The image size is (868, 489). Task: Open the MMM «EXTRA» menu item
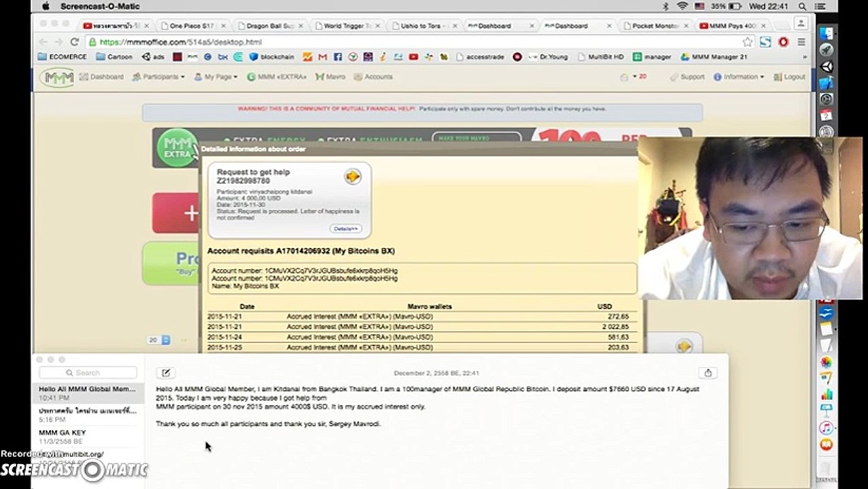click(277, 77)
